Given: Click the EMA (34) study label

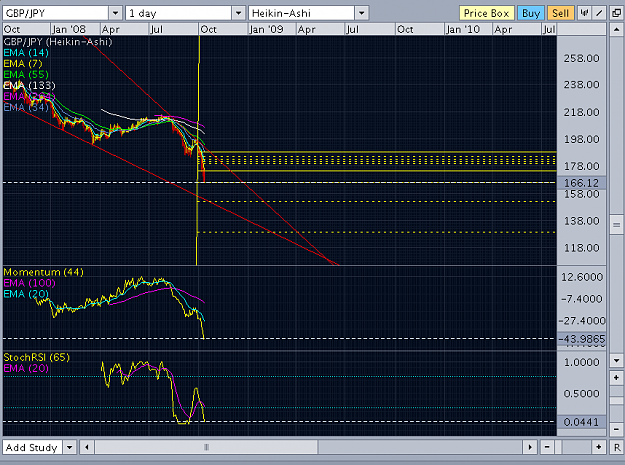Looking at the screenshot, I should click(26, 107).
